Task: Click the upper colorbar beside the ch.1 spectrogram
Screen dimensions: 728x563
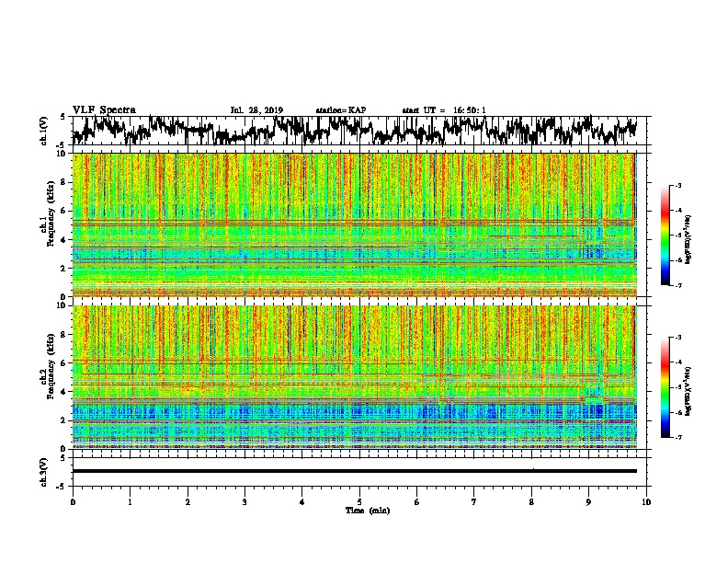Action: click(x=665, y=236)
